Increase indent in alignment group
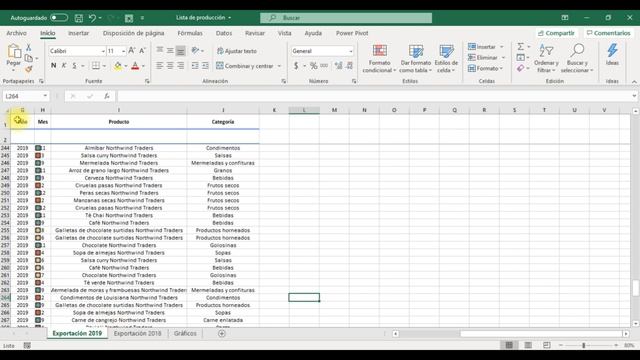640x360 pixels. tap(205, 66)
